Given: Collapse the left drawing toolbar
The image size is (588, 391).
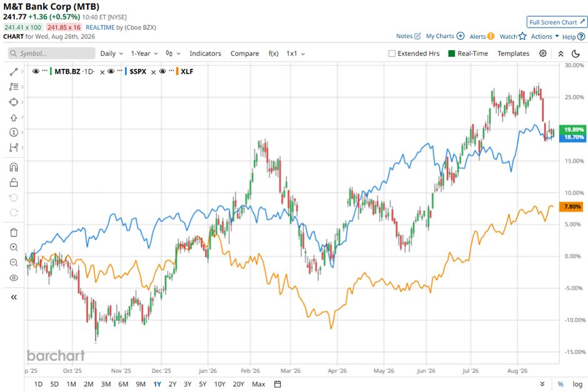Looking at the screenshot, I should (14, 297).
